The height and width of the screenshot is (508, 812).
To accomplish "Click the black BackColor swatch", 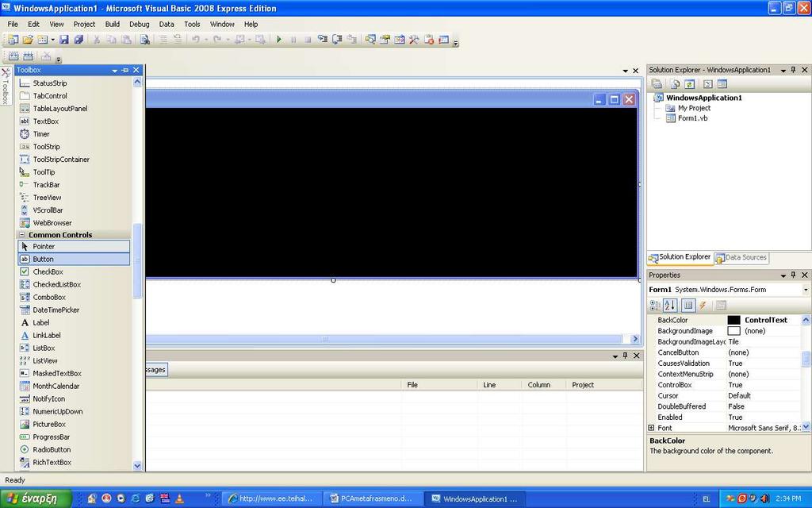I will 733,320.
